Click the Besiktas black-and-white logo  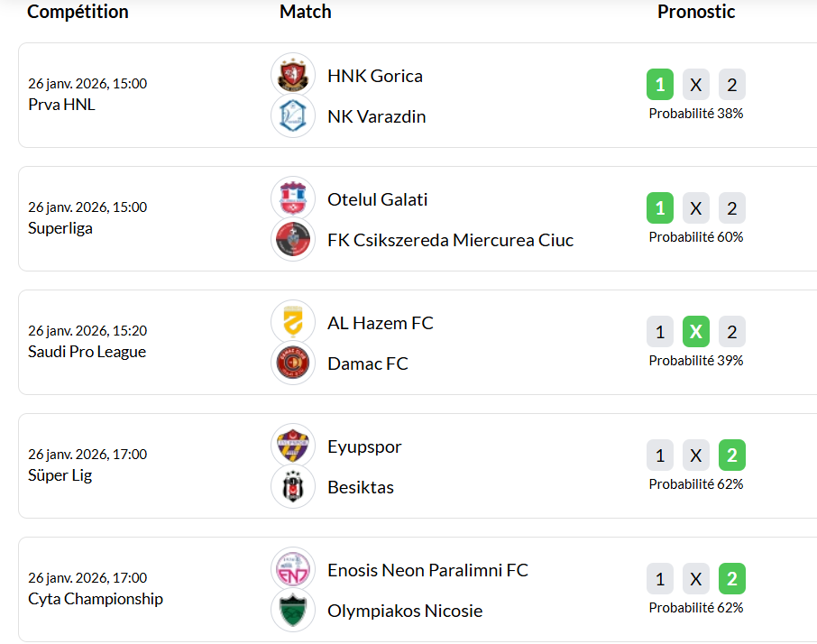pyautogui.click(x=293, y=487)
